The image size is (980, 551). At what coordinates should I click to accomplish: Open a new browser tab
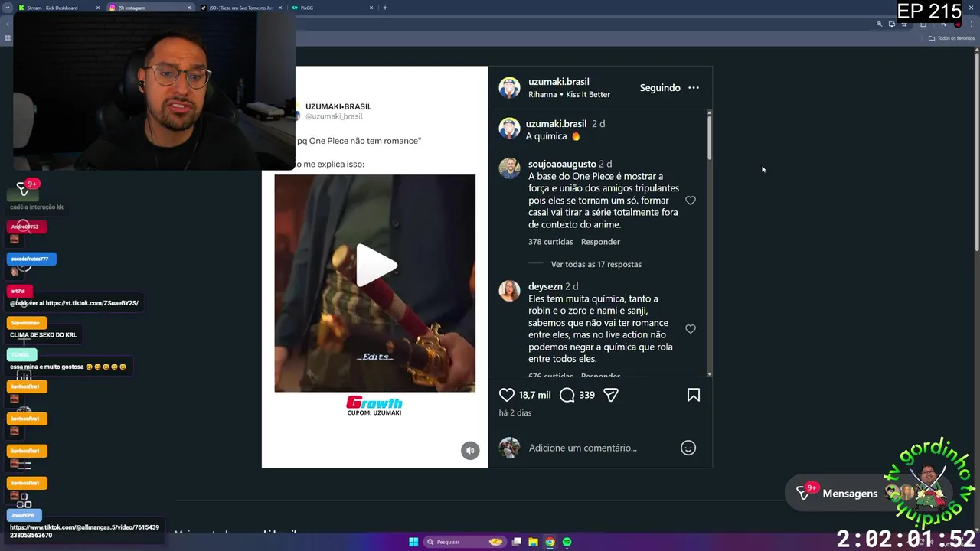[x=384, y=8]
